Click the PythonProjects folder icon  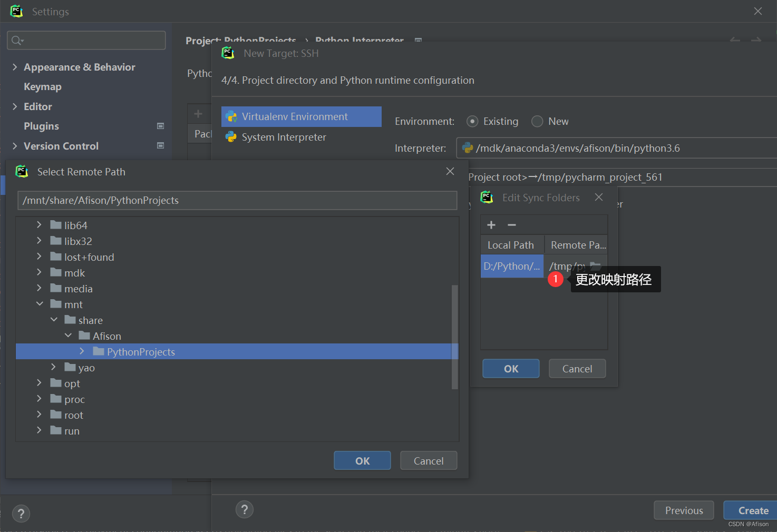point(99,351)
